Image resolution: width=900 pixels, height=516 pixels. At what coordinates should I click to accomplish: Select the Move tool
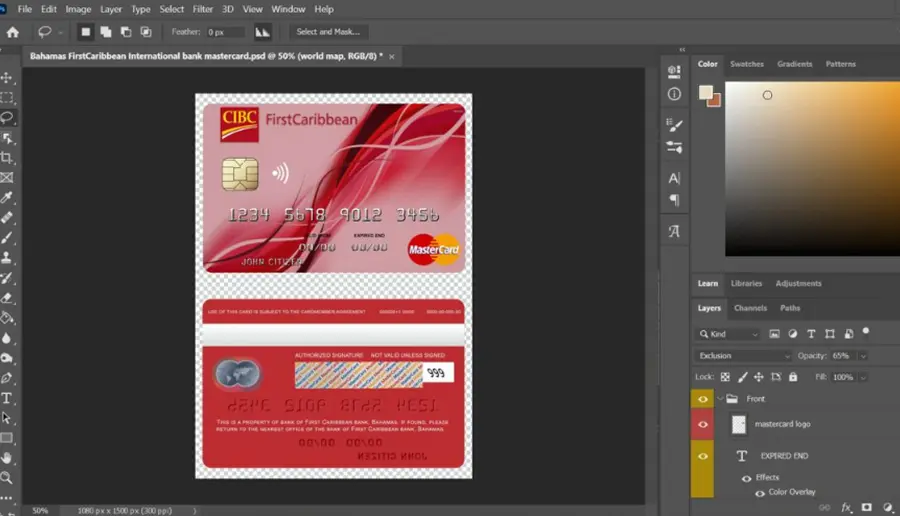point(7,77)
